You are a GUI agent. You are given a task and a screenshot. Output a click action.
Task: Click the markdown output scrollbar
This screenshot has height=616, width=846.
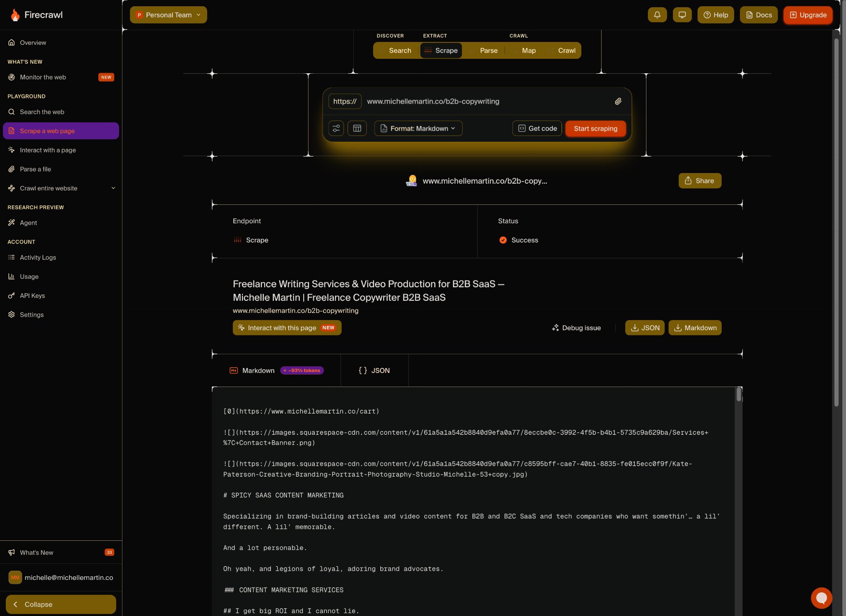(739, 395)
